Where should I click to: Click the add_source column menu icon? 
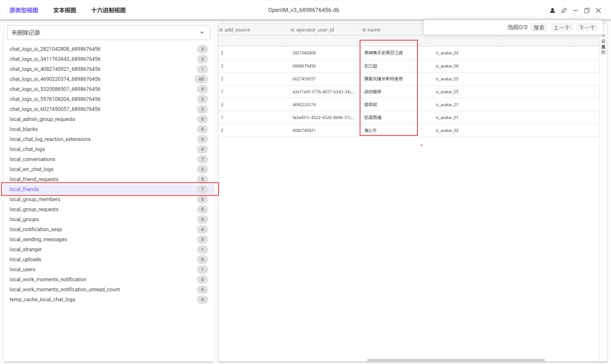[221, 30]
